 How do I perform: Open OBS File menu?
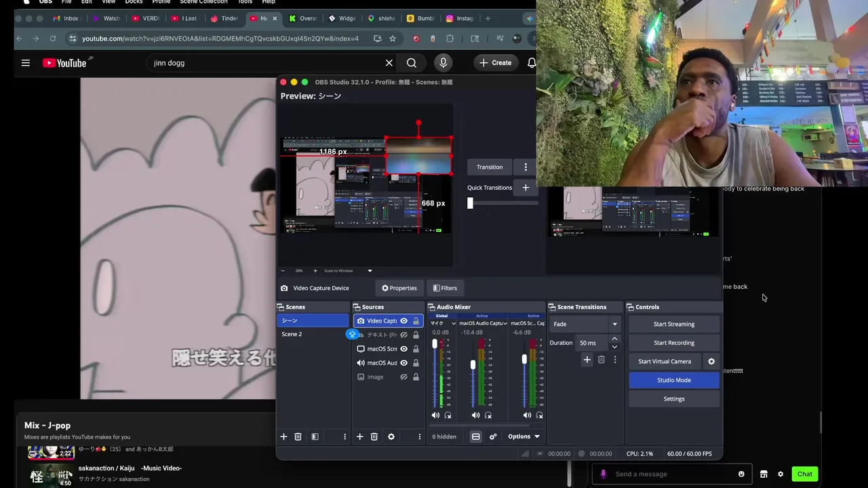66,2
